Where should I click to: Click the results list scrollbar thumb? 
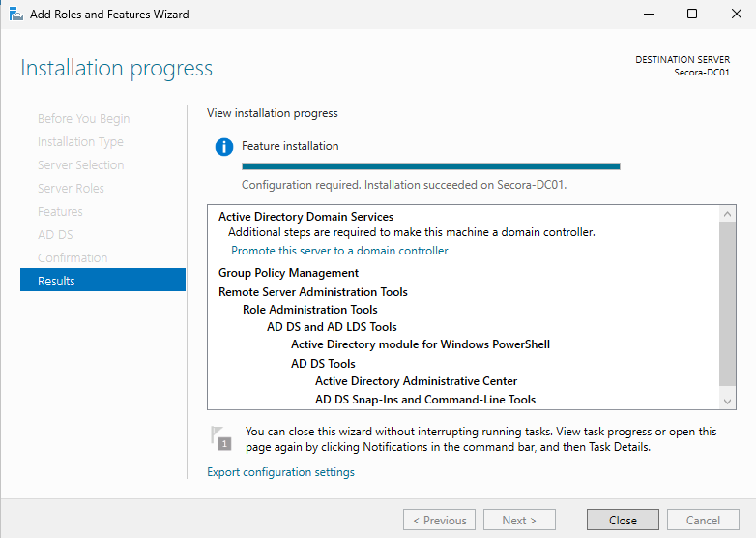728,305
